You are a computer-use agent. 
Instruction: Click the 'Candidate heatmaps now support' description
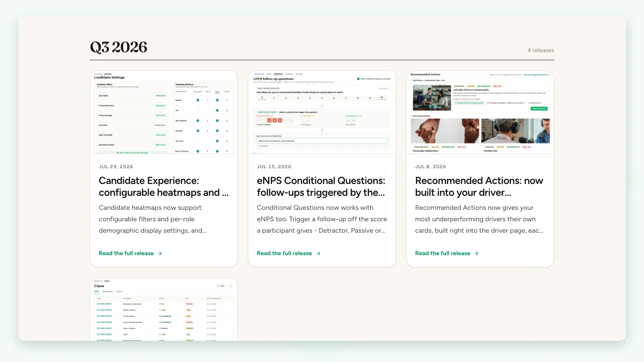153,219
